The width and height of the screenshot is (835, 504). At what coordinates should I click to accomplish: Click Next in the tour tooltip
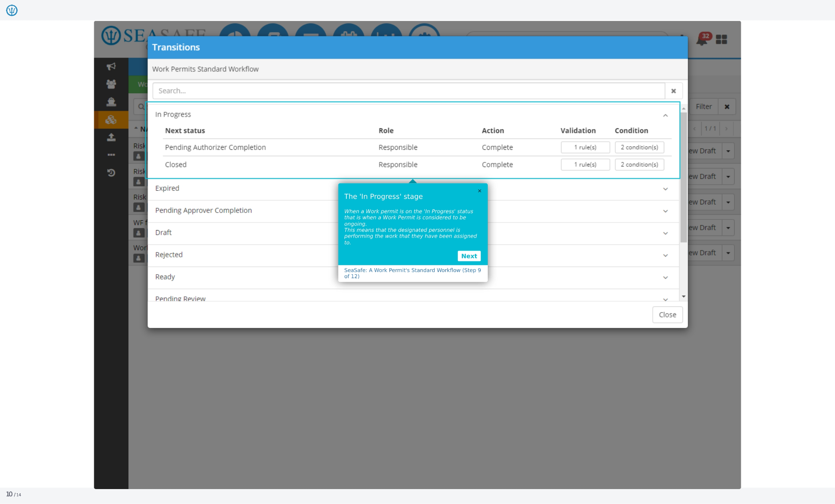coord(469,256)
